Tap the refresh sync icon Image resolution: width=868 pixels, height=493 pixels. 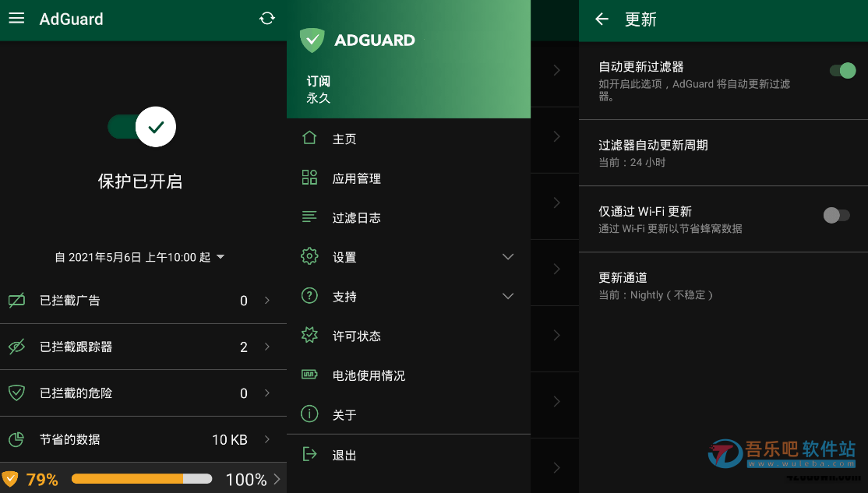click(x=266, y=18)
